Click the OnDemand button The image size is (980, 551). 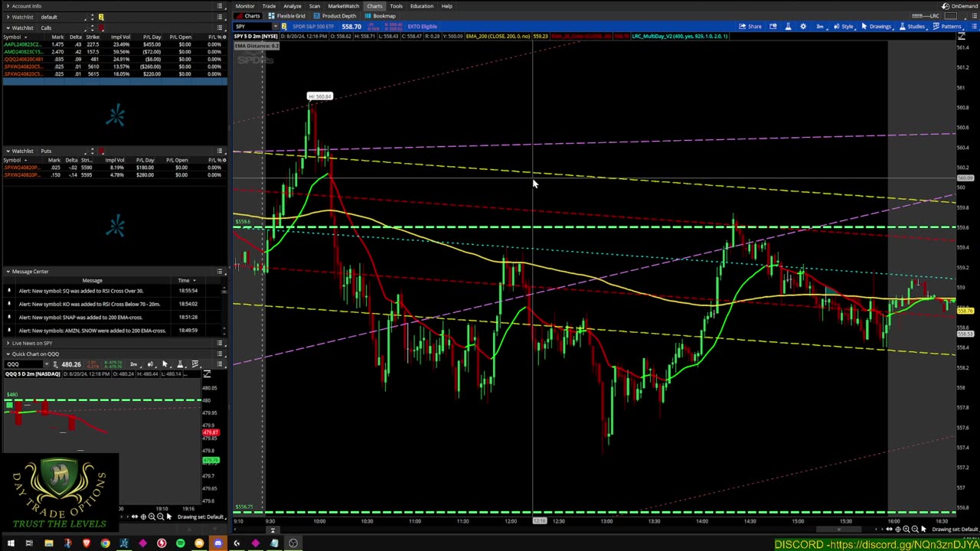coord(960,6)
